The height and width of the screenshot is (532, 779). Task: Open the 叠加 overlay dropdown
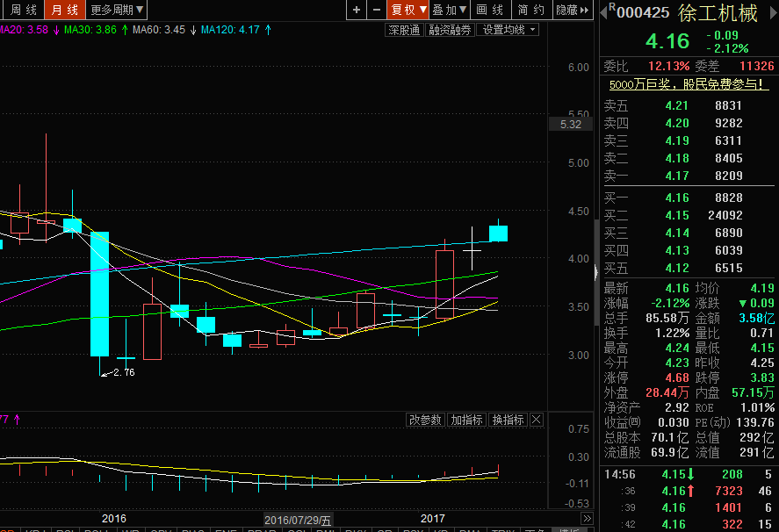[x=450, y=10]
